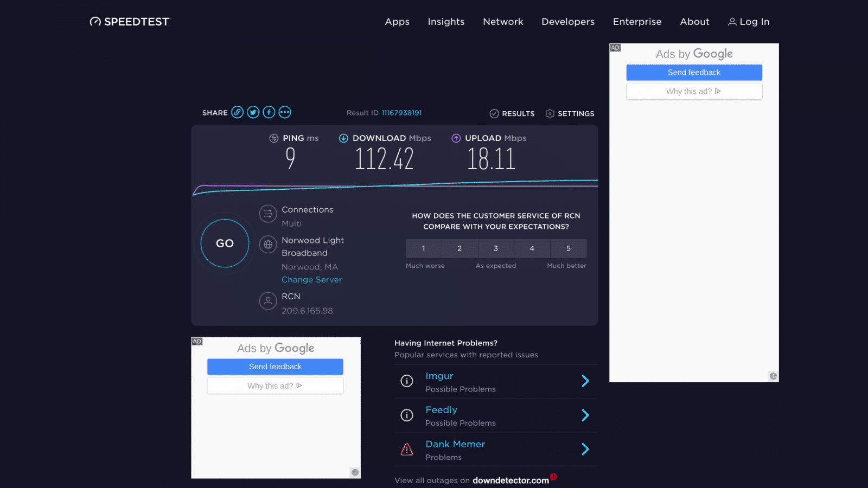
Task: Open the About menu
Action: click(x=694, y=22)
